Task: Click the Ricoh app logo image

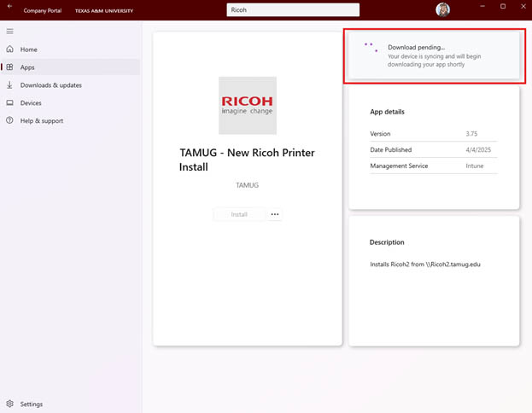Action: click(x=248, y=106)
